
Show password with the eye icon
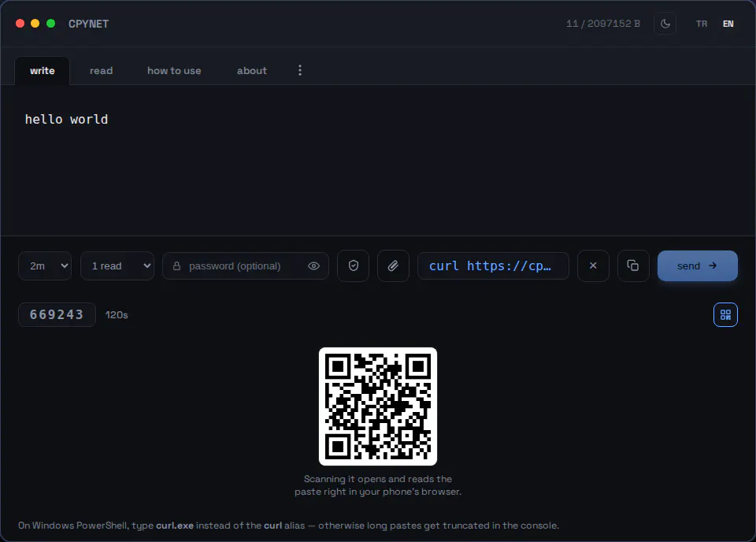click(x=314, y=265)
